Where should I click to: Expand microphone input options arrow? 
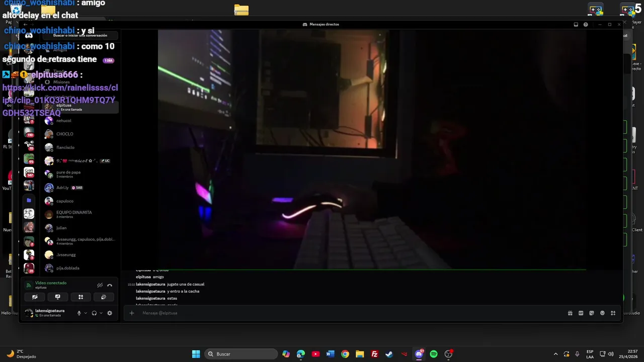(x=85, y=313)
